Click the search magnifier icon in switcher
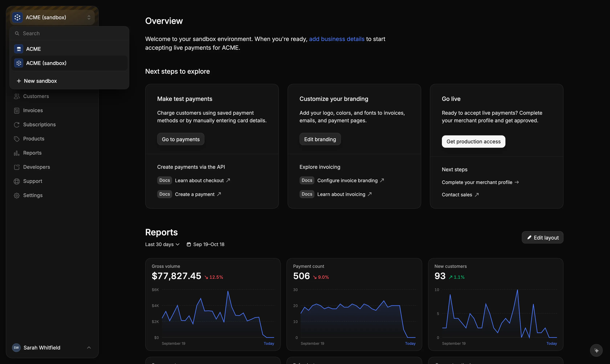This screenshot has height=364, width=610. [x=17, y=33]
